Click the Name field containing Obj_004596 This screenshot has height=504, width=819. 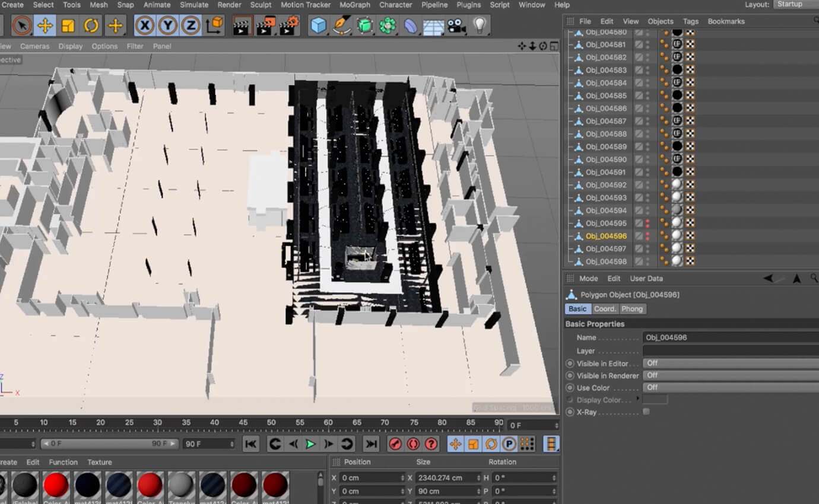click(730, 337)
